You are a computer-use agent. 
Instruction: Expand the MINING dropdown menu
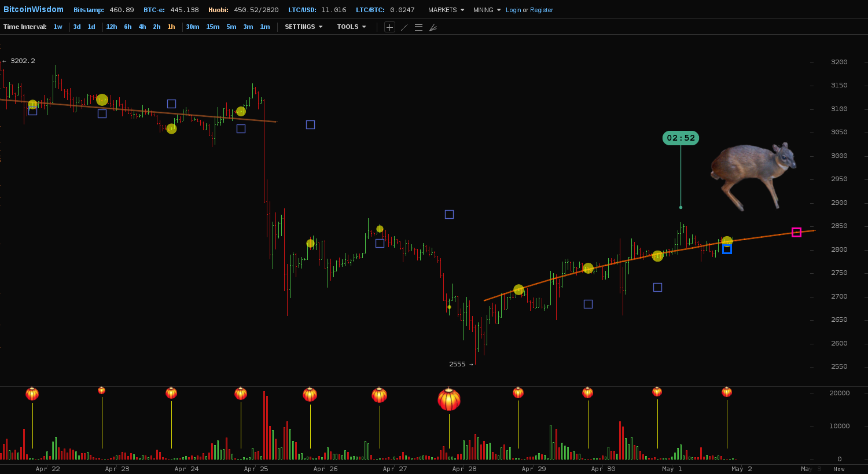click(487, 10)
